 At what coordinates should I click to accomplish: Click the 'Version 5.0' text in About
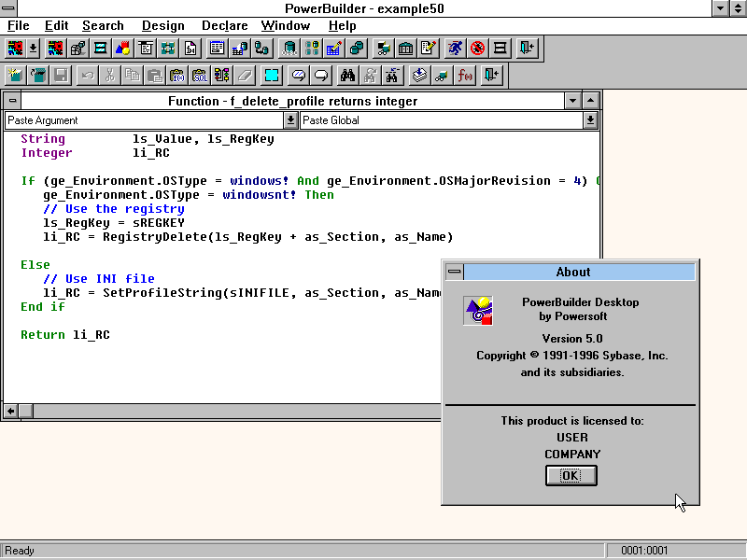click(572, 339)
